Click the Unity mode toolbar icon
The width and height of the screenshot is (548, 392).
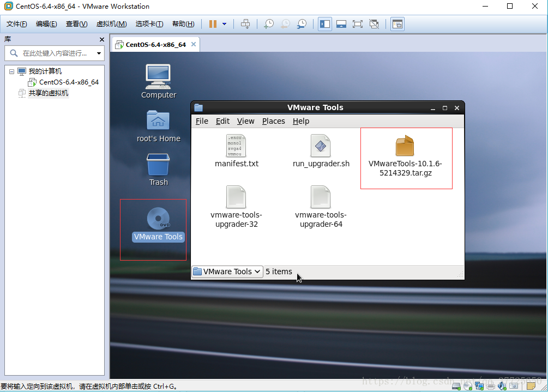(374, 24)
